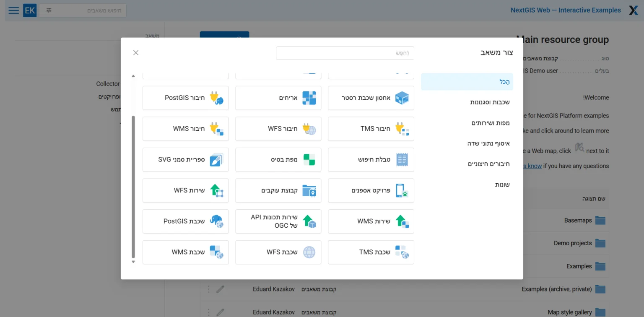Filter by שונות category

click(x=467, y=184)
